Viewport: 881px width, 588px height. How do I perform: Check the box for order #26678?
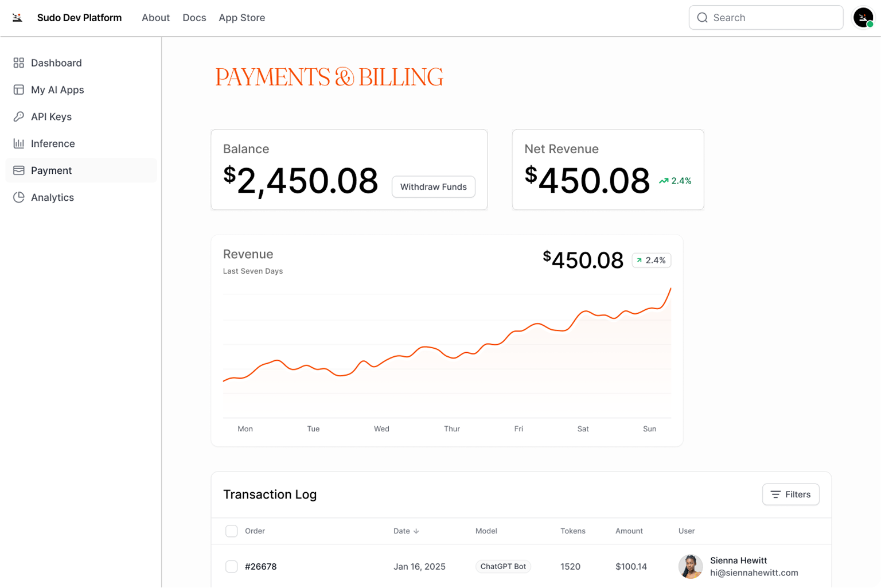pos(232,567)
